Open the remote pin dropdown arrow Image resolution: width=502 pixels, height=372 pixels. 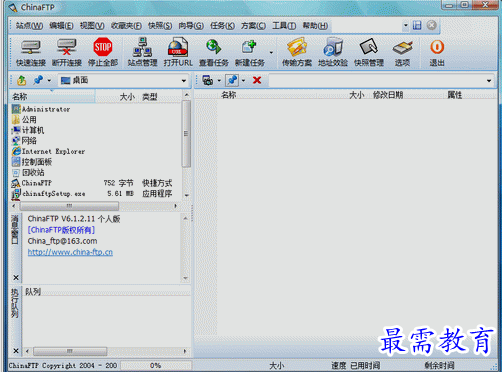(243, 80)
